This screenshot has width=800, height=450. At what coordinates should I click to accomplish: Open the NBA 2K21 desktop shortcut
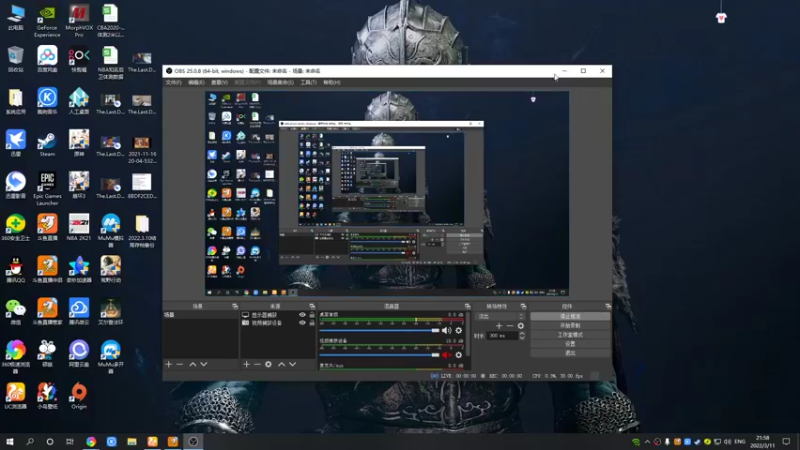point(79,228)
